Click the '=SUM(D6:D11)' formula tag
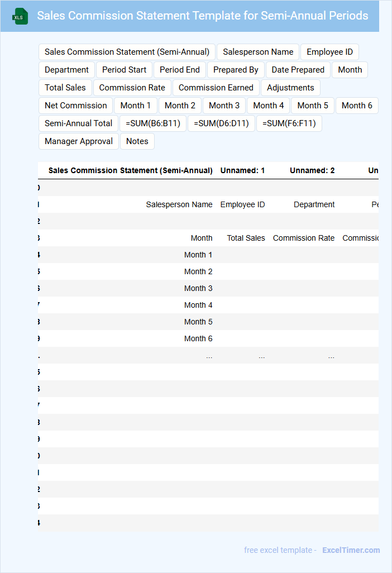Viewport: 392px width, 573px height. pos(221,123)
